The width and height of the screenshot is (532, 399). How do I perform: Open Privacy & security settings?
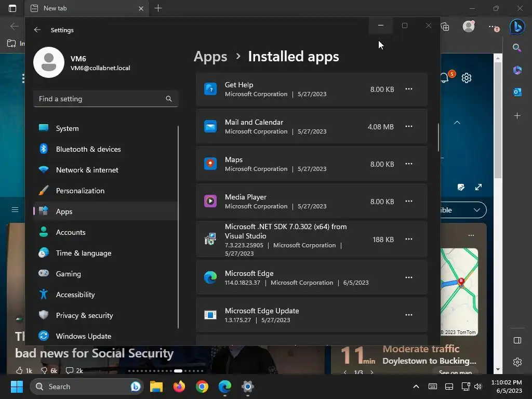[106, 315]
